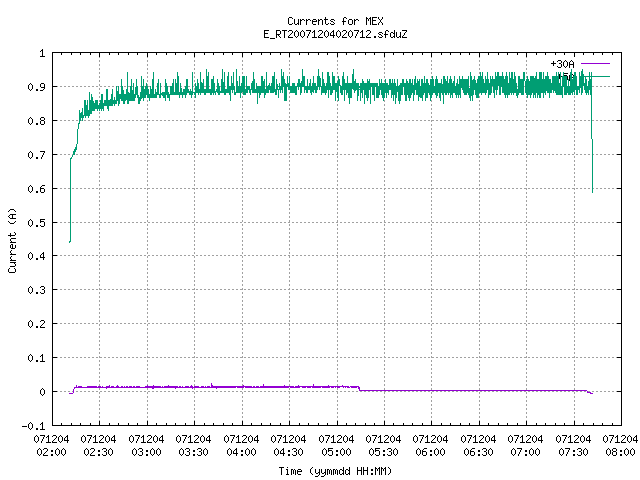Click y-axis tick label "0.3"
This screenshot has height=480, width=640.
pos(36,290)
